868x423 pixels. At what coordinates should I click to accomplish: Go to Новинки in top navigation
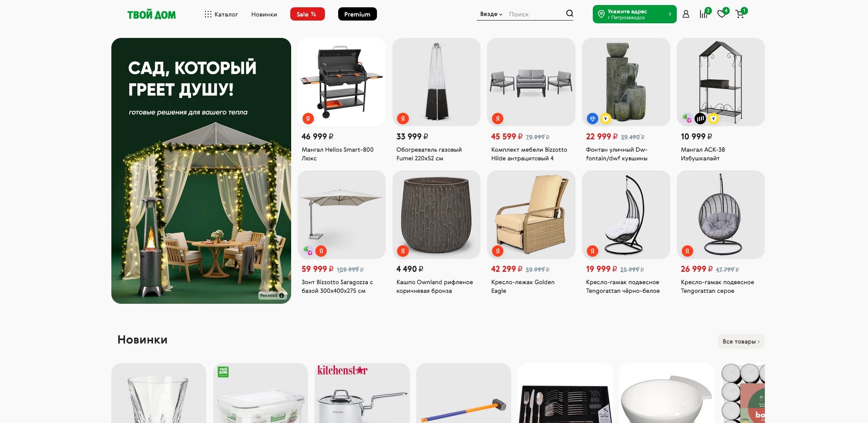tap(264, 14)
